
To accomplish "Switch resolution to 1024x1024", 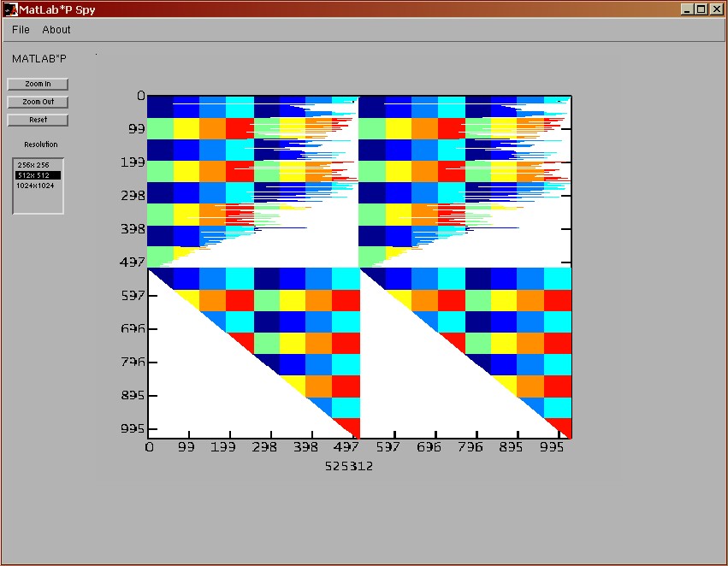I will coord(34,186).
